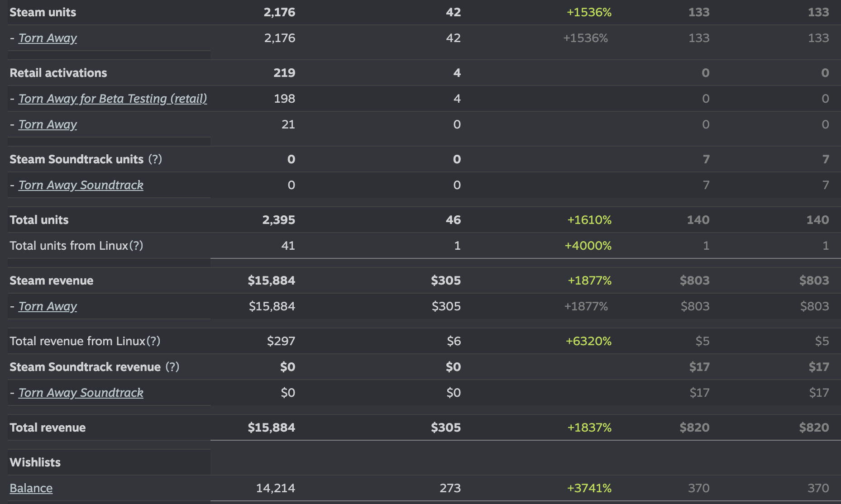The height and width of the screenshot is (504, 841).
Task: Click the +4000% Linux units change
Action: pos(588,246)
